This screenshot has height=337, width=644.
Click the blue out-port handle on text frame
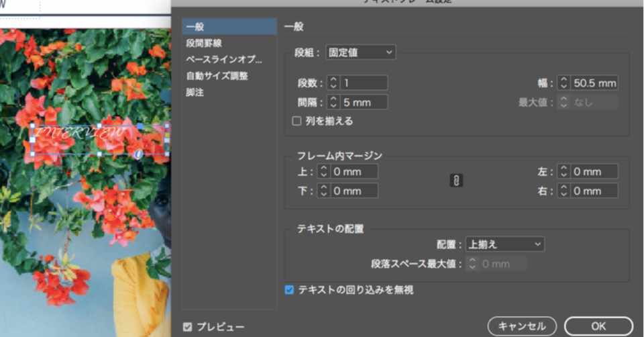140,126
